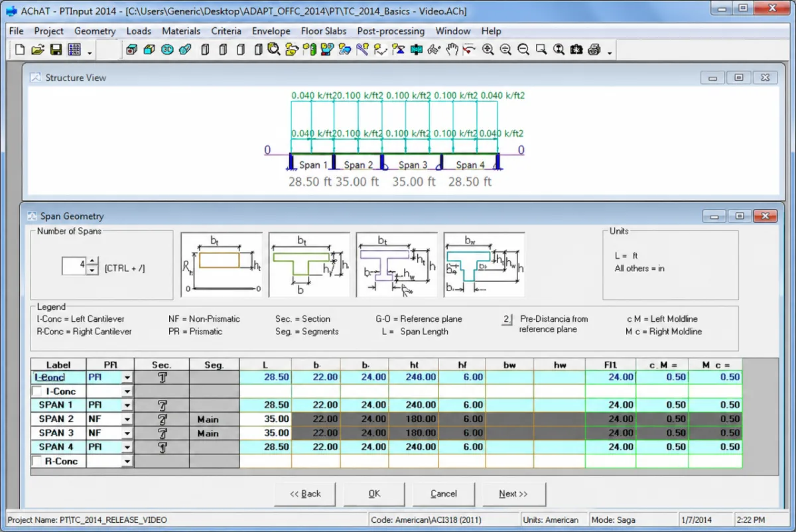Open the Post-processing menu
Image resolution: width=796 pixels, height=532 pixels.
click(391, 31)
